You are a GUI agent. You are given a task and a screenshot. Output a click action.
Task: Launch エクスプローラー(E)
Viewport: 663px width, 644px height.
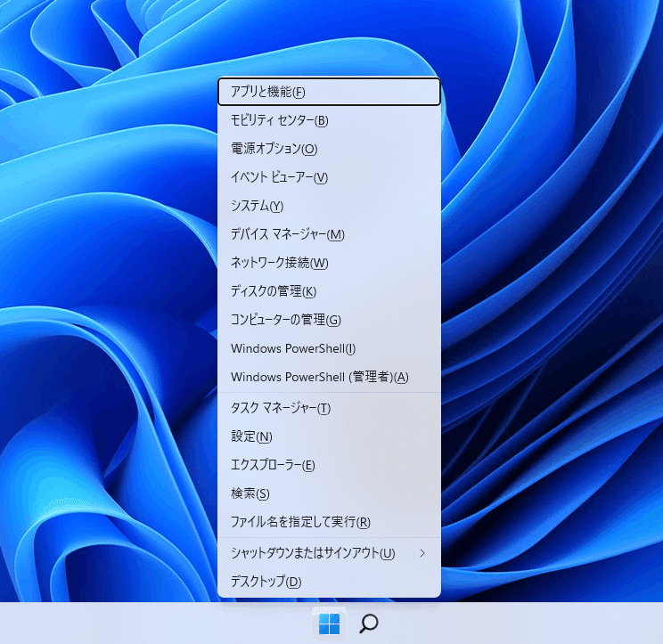pos(329,465)
